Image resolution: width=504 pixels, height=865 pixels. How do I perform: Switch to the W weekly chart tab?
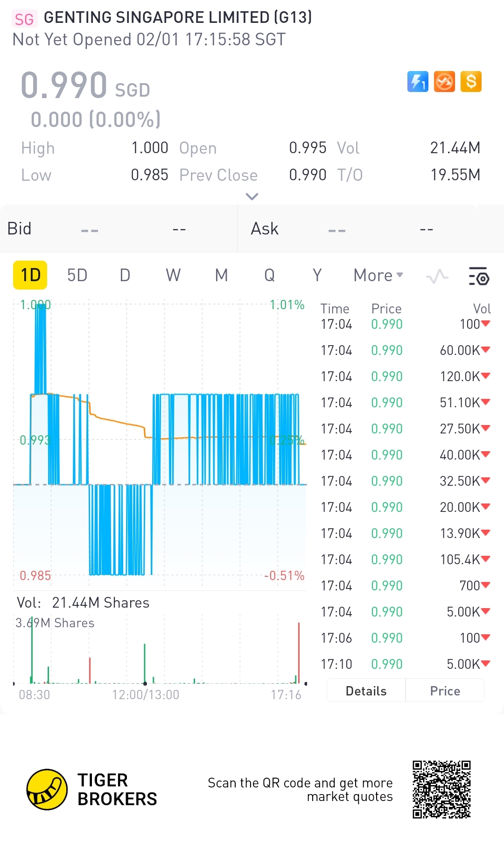[173, 276]
